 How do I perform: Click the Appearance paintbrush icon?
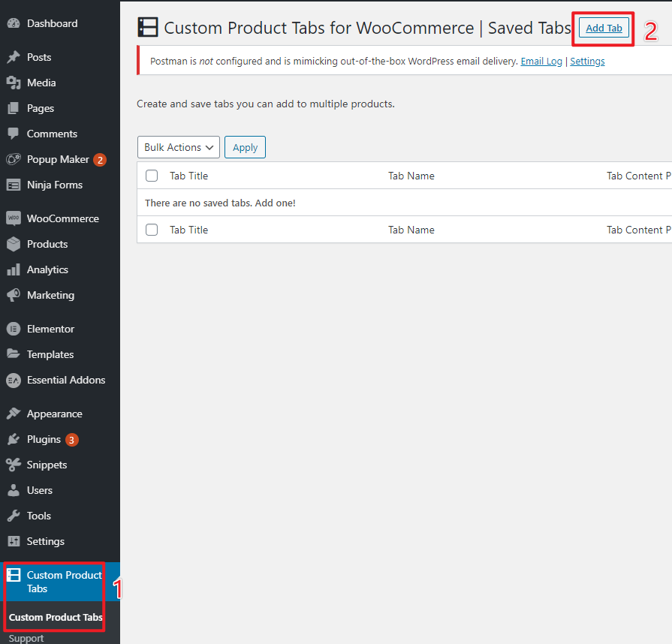(x=14, y=414)
